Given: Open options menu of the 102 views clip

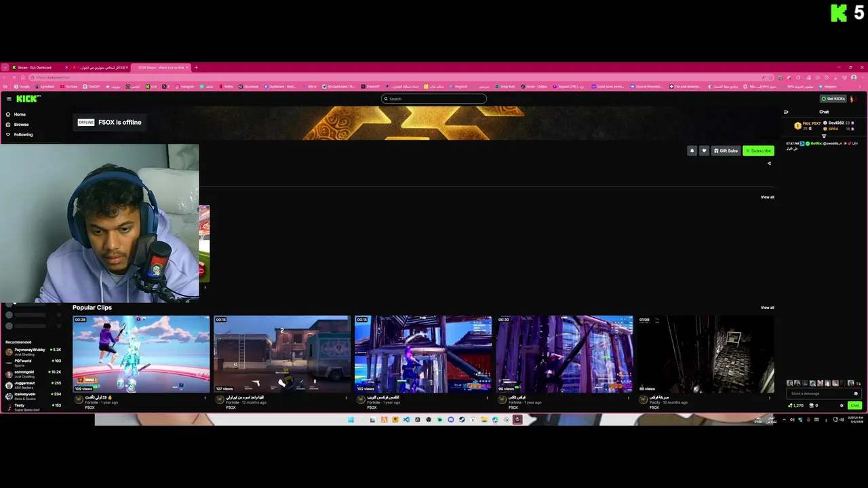Looking at the screenshot, I should [x=488, y=398].
